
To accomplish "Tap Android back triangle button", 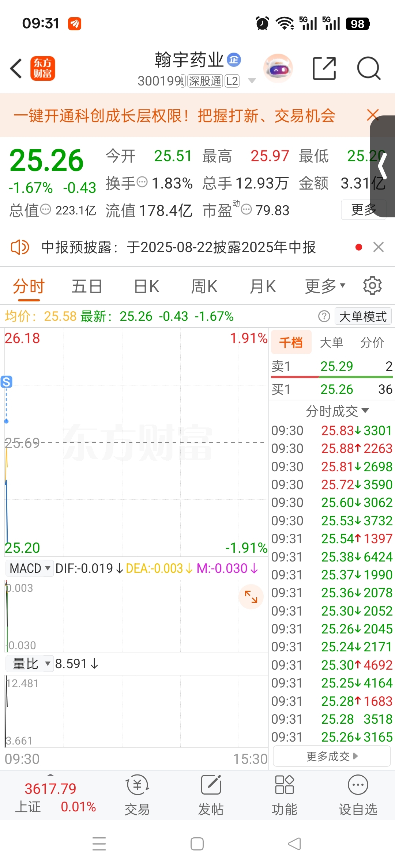I will pos(295,844).
